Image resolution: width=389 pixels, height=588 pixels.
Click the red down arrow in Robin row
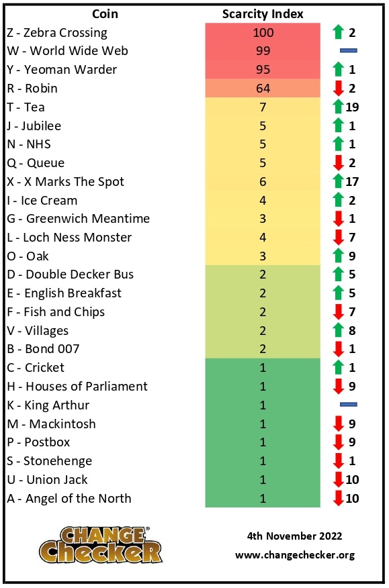point(339,88)
